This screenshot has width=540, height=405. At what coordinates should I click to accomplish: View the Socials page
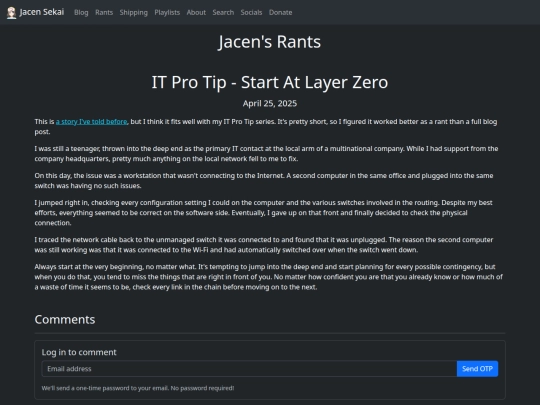click(x=251, y=12)
